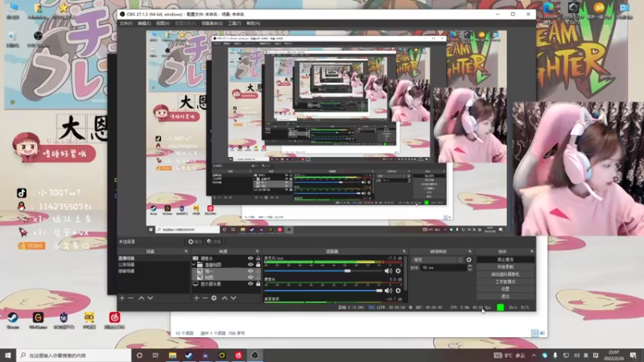Select the 显示器采集 source row
Image resolution: width=644 pixels, height=362 pixels.
click(x=226, y=284)
